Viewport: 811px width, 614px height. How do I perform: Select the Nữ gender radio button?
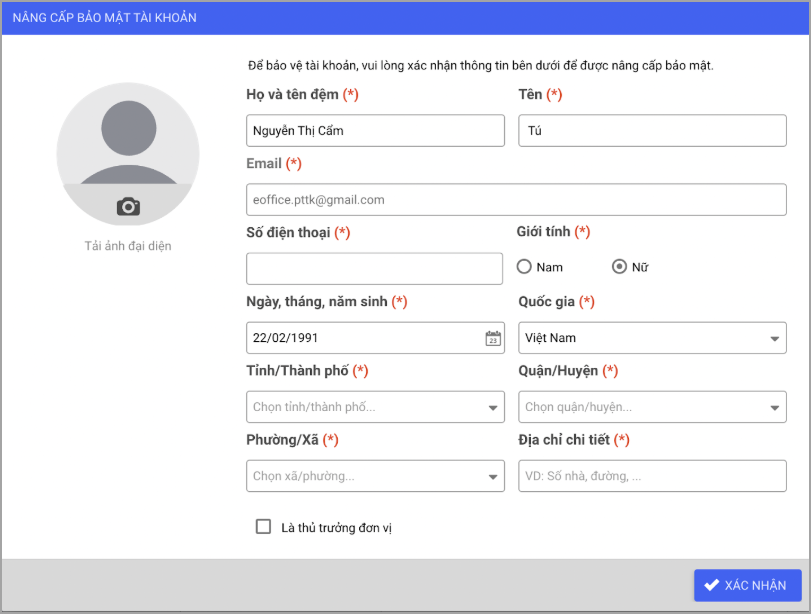(x=619, y=267)
